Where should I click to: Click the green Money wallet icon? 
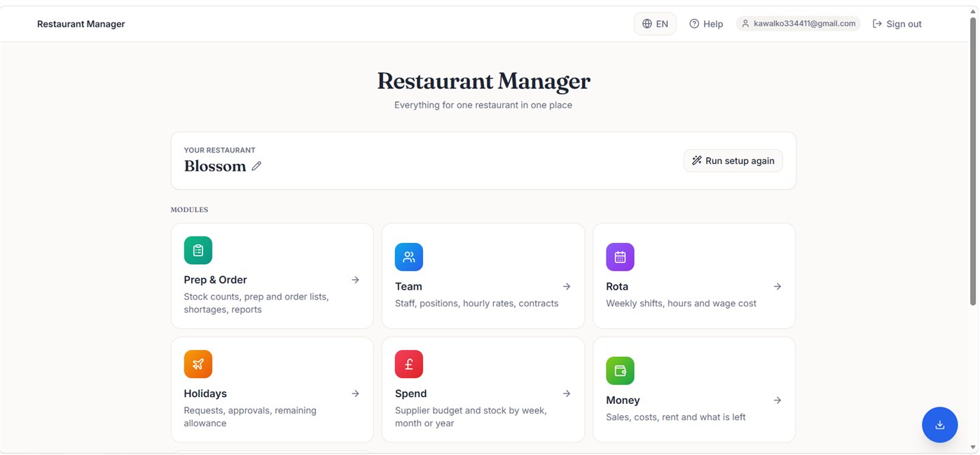pyautogui.click(x=620, y=371)
